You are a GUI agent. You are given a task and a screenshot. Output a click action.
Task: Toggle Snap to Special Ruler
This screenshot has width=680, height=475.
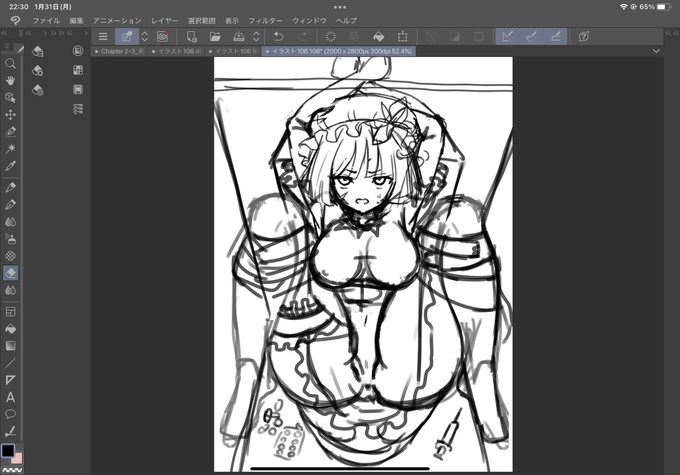point(531,36)
